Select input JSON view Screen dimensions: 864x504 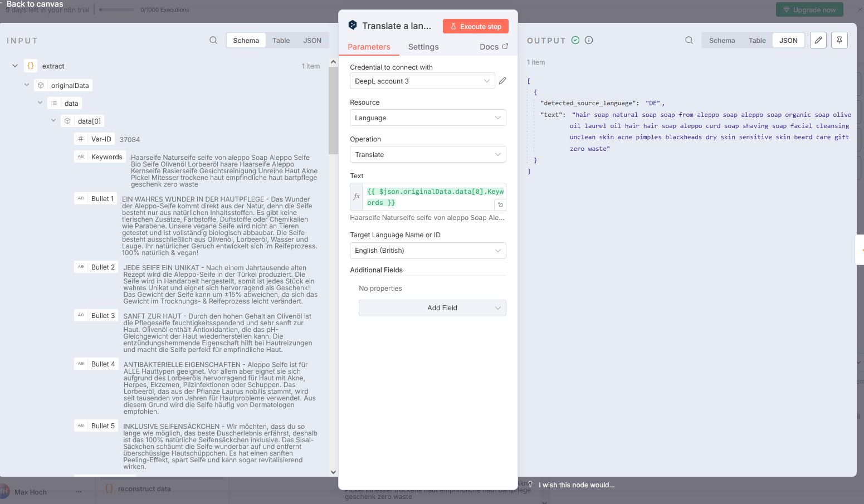pos(312,40)
